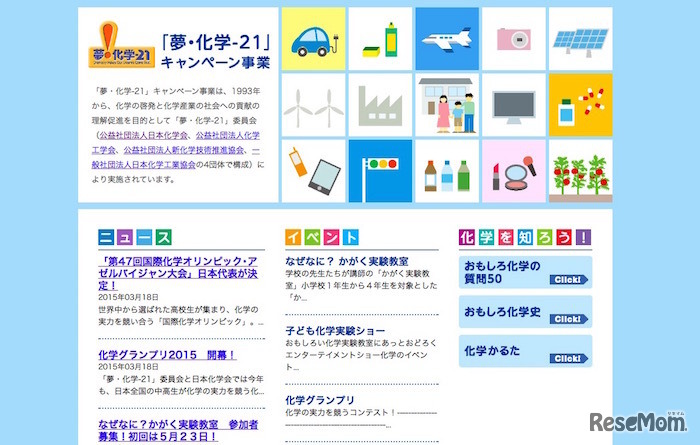Select the plastic drink bottles tile
Viewport: 700px width, 445px height.
click(447, 171)
